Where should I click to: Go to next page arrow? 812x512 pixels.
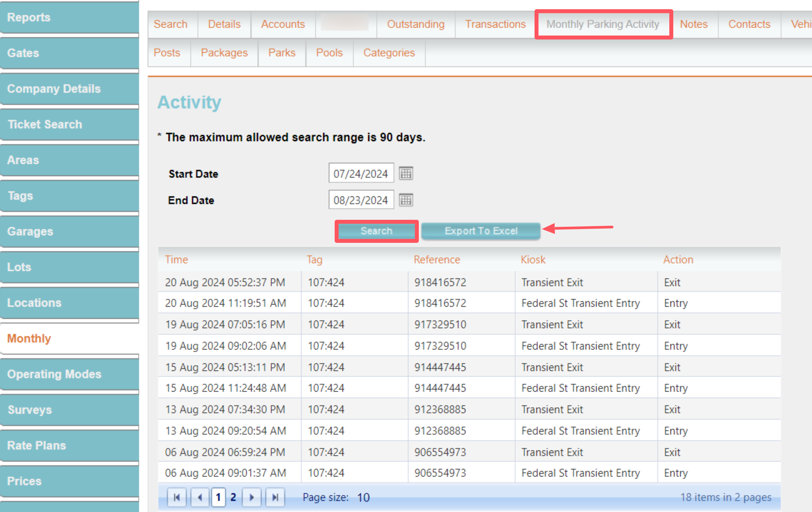(x=251, y=497)
